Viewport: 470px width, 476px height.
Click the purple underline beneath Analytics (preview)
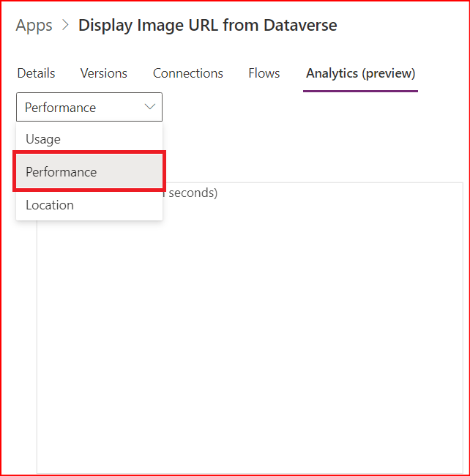[360, 91]
